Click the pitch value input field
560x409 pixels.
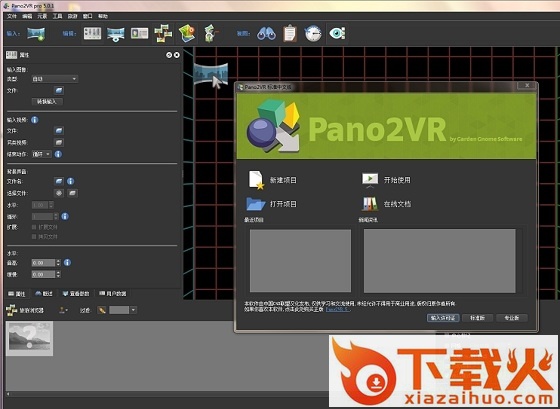(43, 263)
